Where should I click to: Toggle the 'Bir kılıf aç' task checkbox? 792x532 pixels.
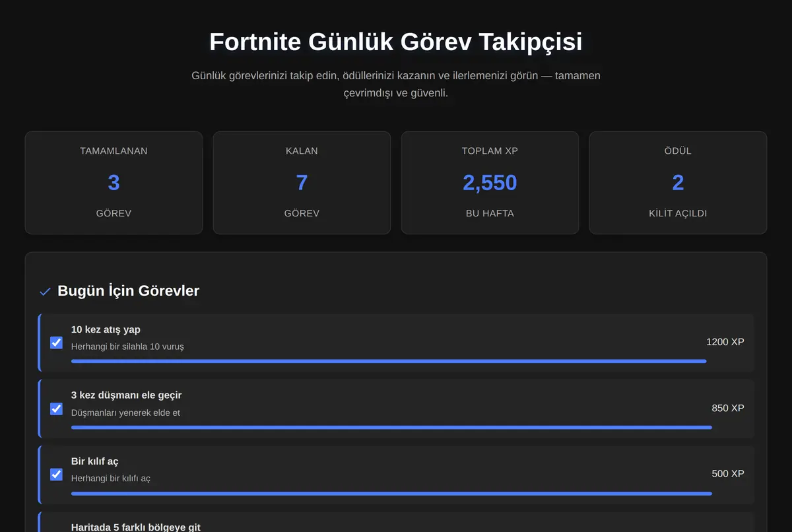[x=56, y=475]
